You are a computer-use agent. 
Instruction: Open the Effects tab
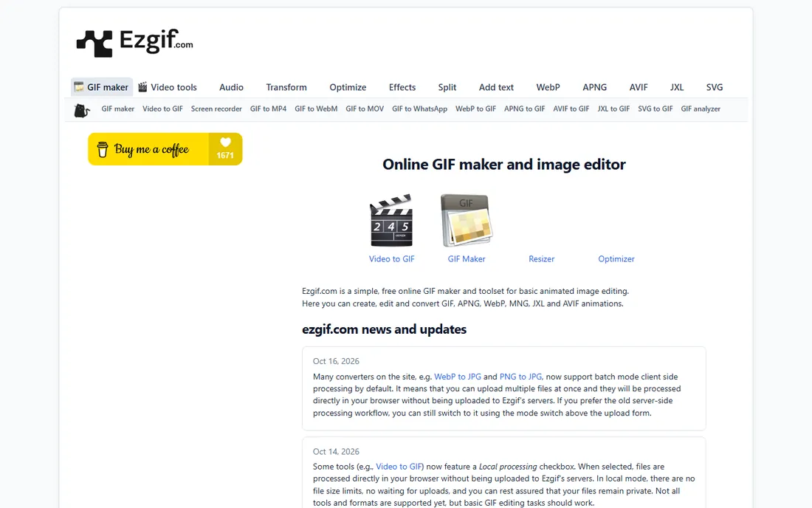click(402, 87)
